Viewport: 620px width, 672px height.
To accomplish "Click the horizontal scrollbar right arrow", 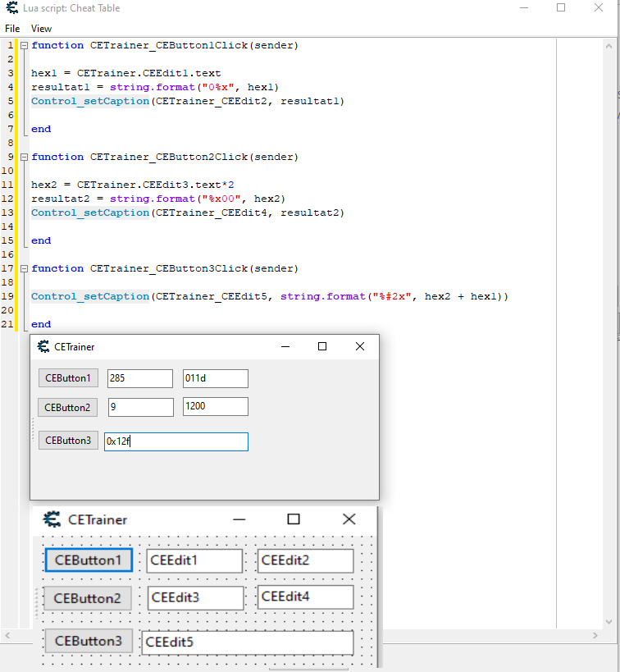I will coord(596,636).
